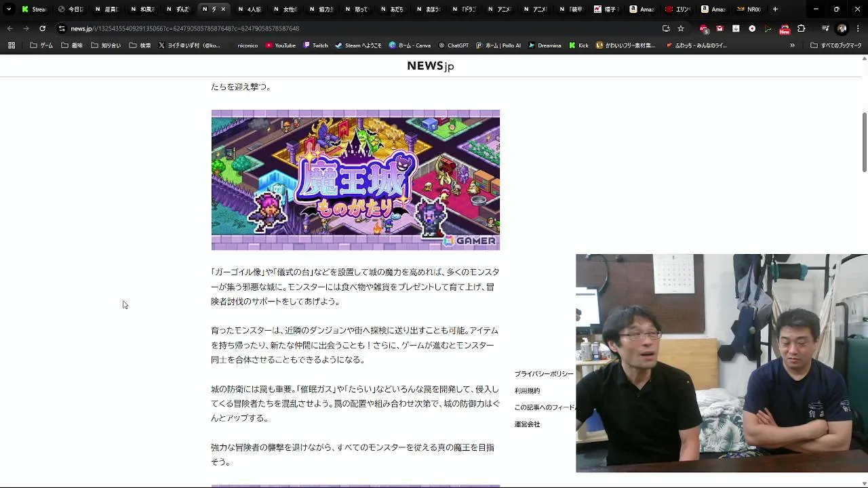Image resolution: width=868 pixels, height=488 pixels.
Task: Click the red record-circle extension icon
Action: (x=752, y=28)
